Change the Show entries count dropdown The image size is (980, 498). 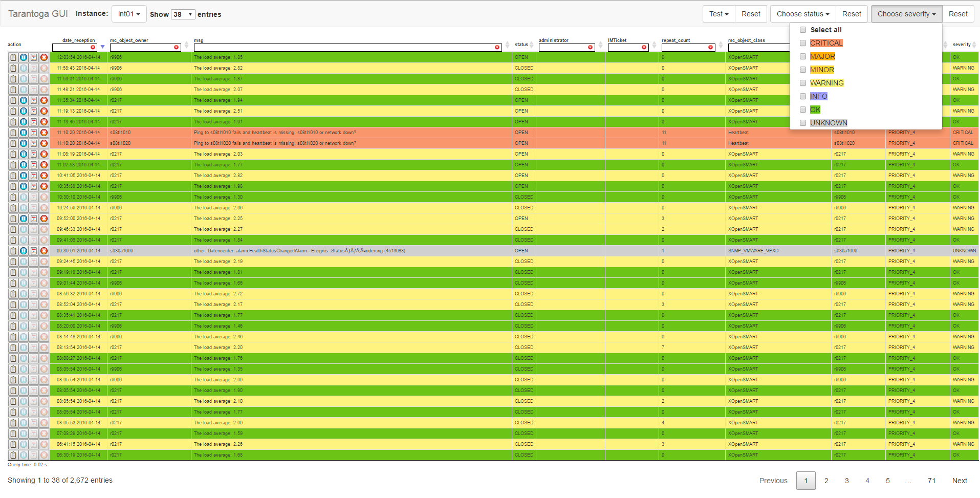point(183,14)
